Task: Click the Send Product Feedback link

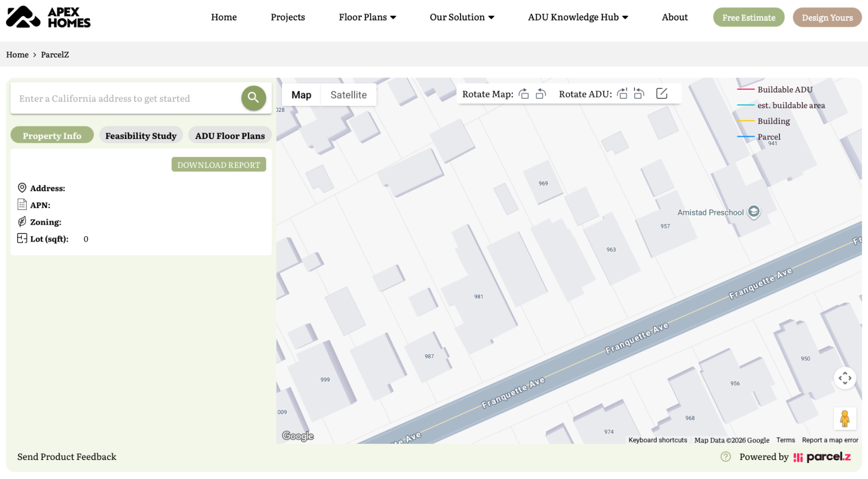Action: click(x=67, y=456)
